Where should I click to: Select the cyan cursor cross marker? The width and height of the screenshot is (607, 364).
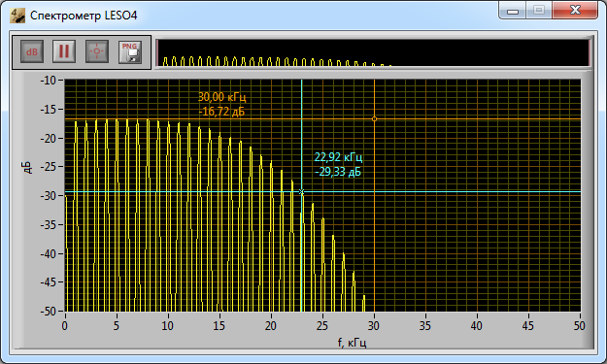click(302, 192)
